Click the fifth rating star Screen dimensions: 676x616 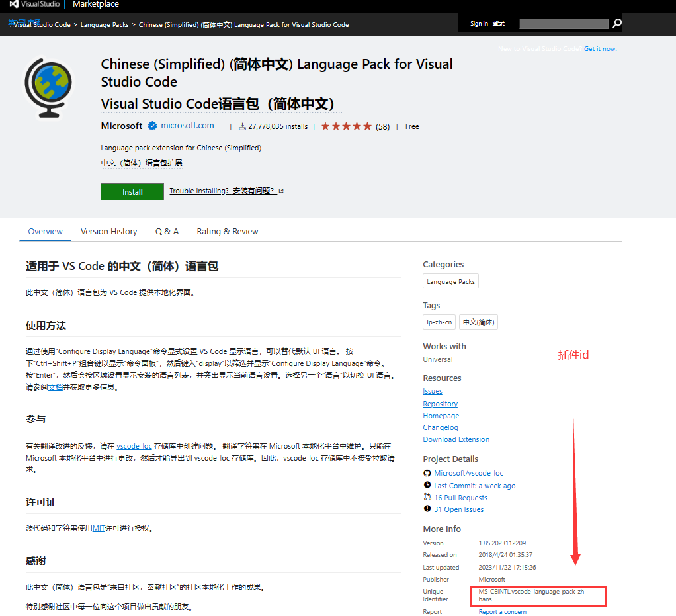click(368, 126)
